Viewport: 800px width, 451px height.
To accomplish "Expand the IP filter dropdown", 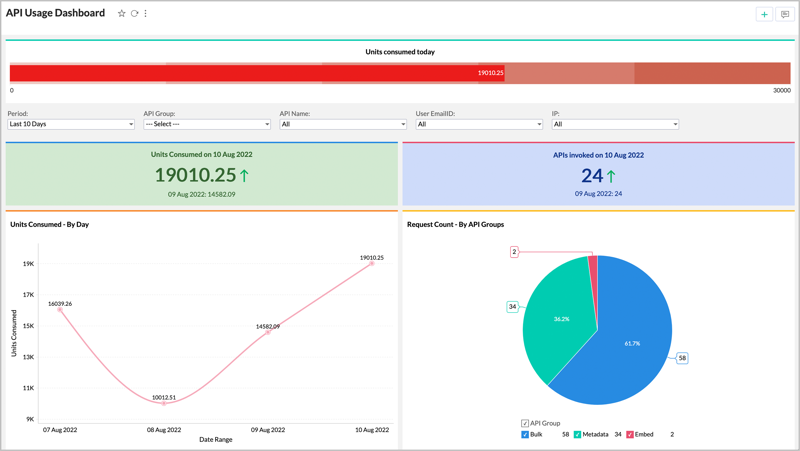I will click(615, 124).
